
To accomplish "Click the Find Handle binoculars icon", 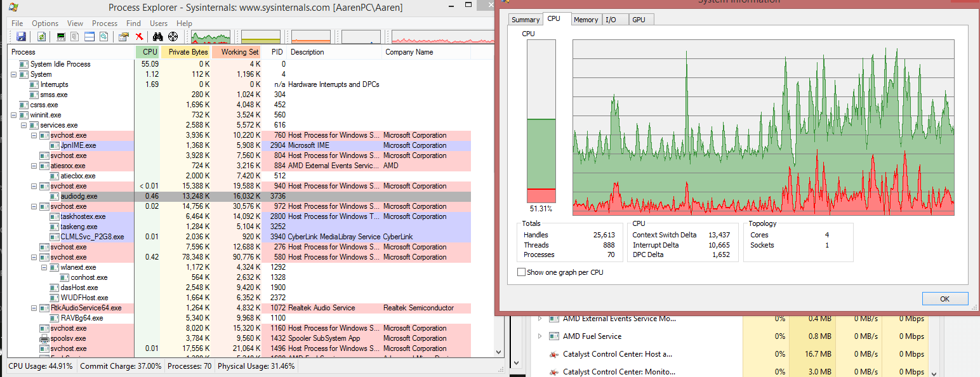I will click(157, 36).
